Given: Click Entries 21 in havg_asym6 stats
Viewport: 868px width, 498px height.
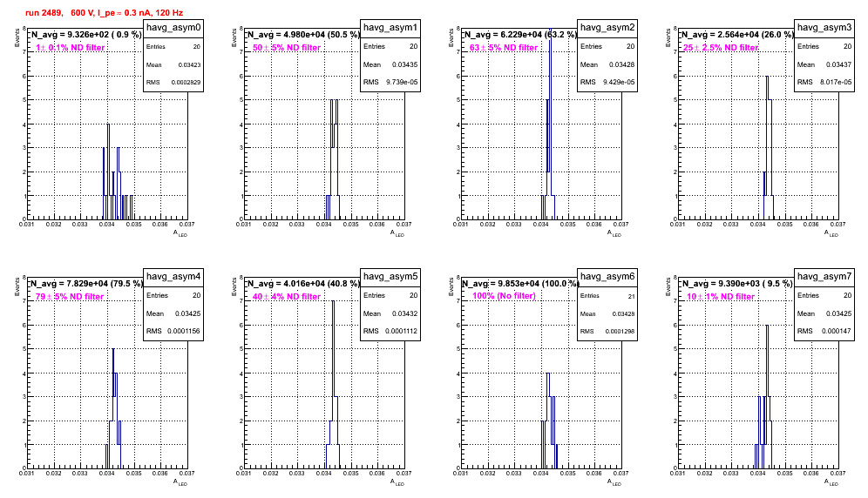Looking at the screenshot, I should (607, 296).
